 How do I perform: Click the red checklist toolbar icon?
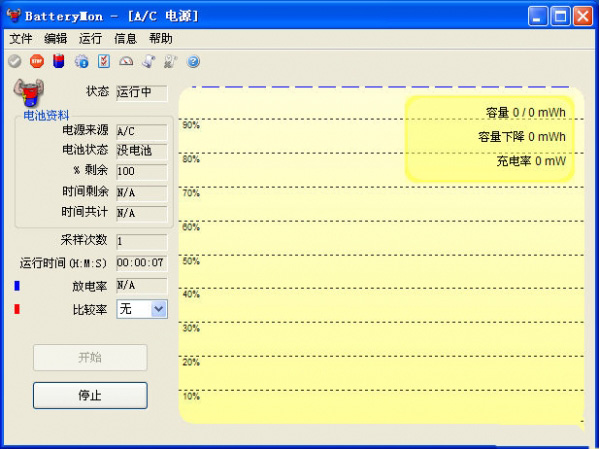104,61
